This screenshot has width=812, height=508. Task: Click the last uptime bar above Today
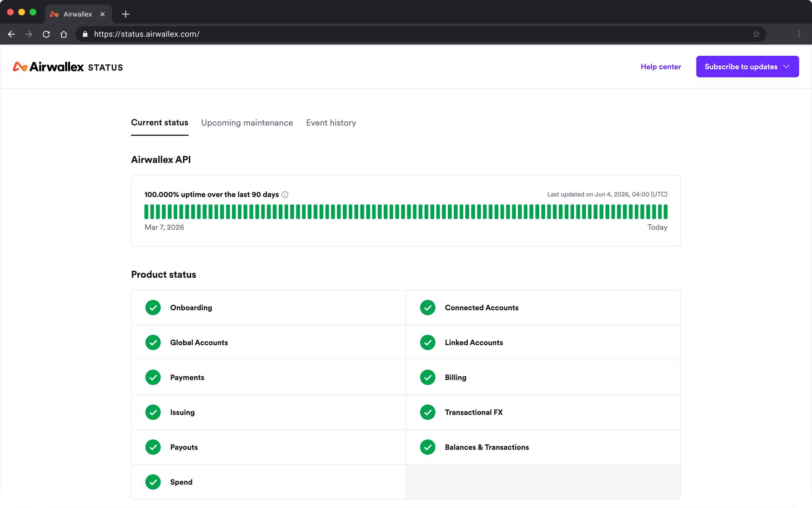click(x=666, y=212)
